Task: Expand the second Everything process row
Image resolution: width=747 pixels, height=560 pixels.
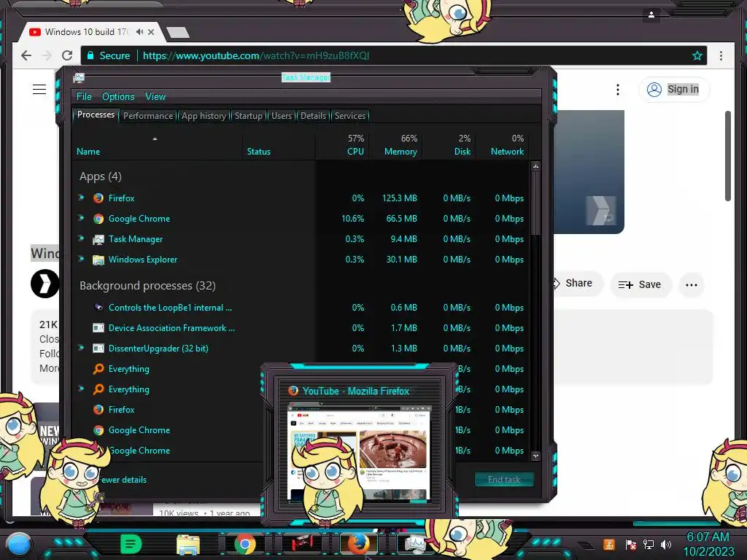Action: (x=82, y=389)
